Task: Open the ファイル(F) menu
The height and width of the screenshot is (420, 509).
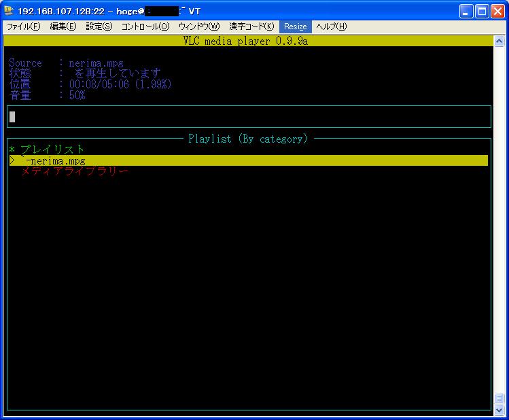Action: point(23,27)
